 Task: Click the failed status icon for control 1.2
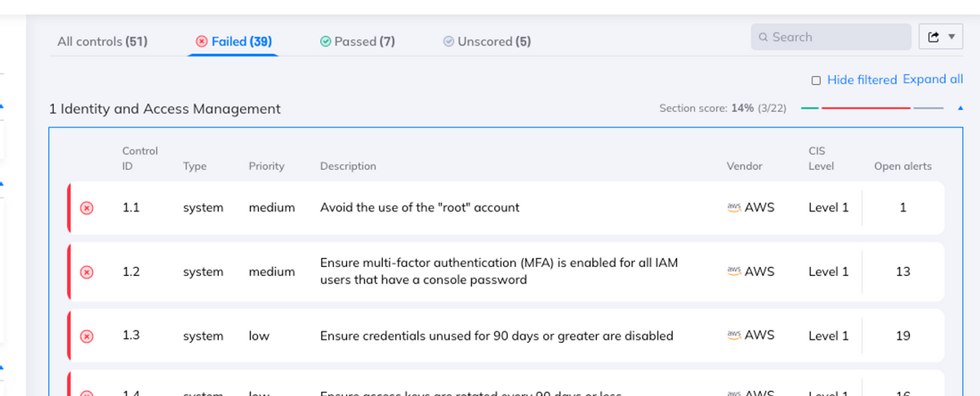[x=87, y=272]
